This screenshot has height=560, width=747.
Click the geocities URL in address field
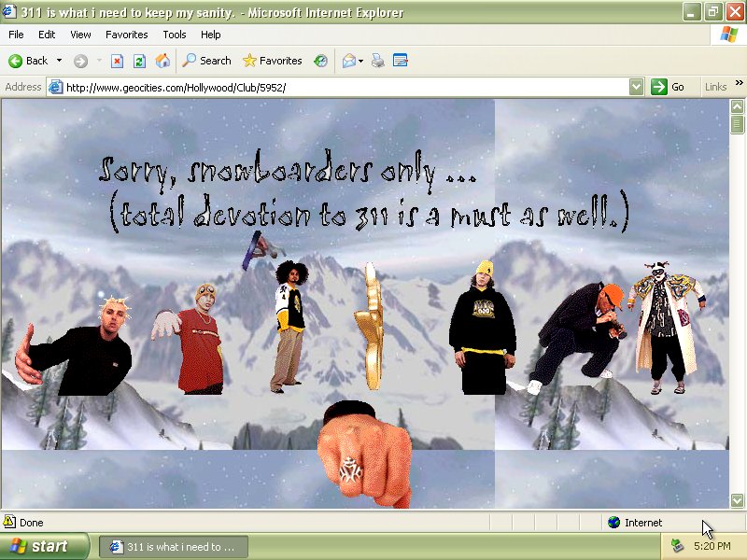click(x=176, y=88)
